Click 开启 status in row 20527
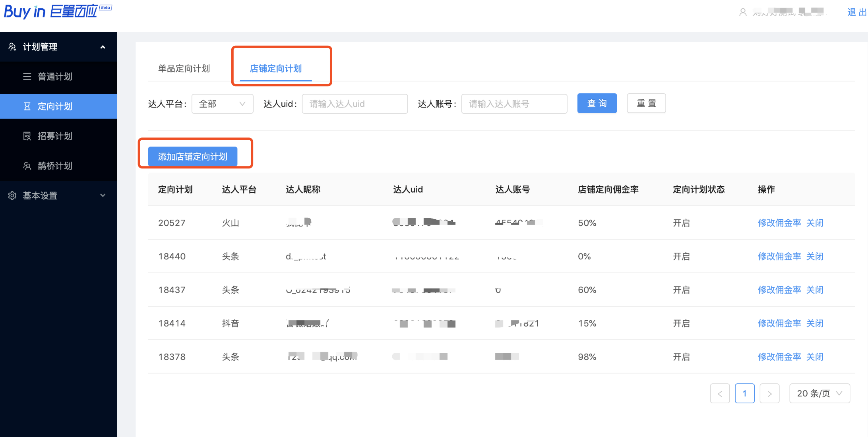868x437 pixels. coord(681,223)
